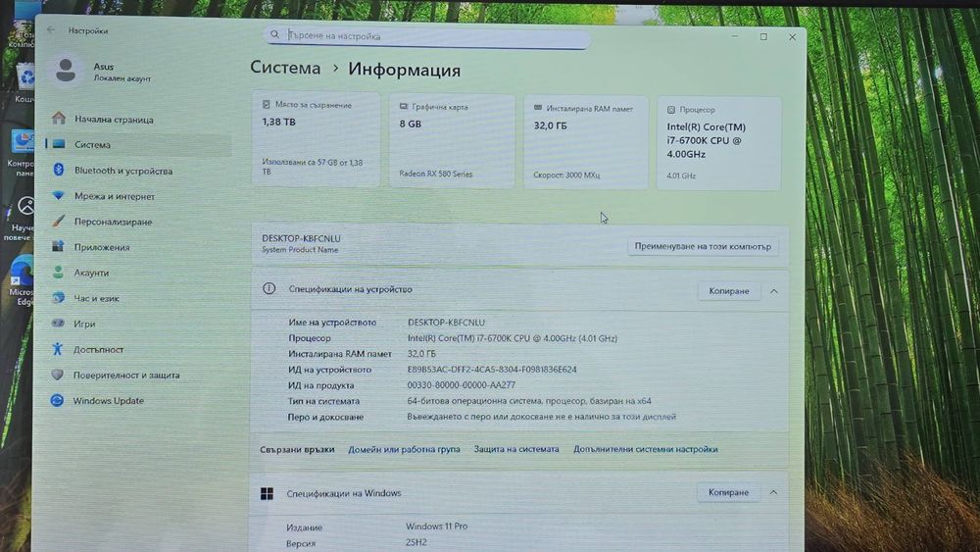Screen dimensions: 980x552
Task: Click the Windows logo icon in specifications
Action: tap(267, 494)
